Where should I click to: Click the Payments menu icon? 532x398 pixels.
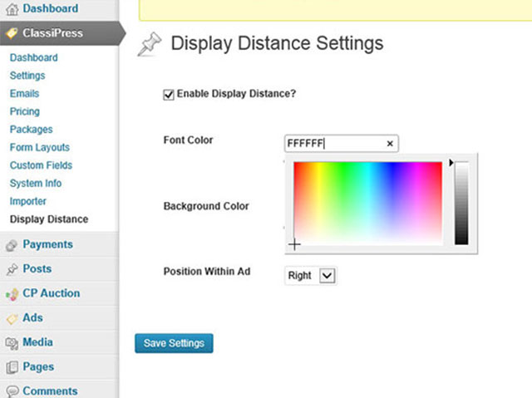[x=12, y=245]
